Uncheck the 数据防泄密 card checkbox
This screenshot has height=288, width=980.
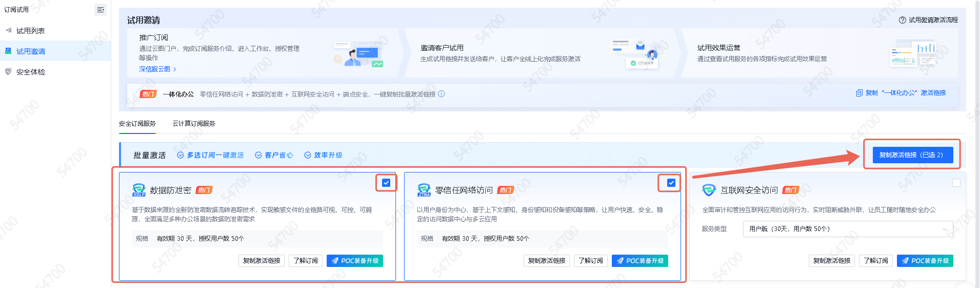[386, 183]
